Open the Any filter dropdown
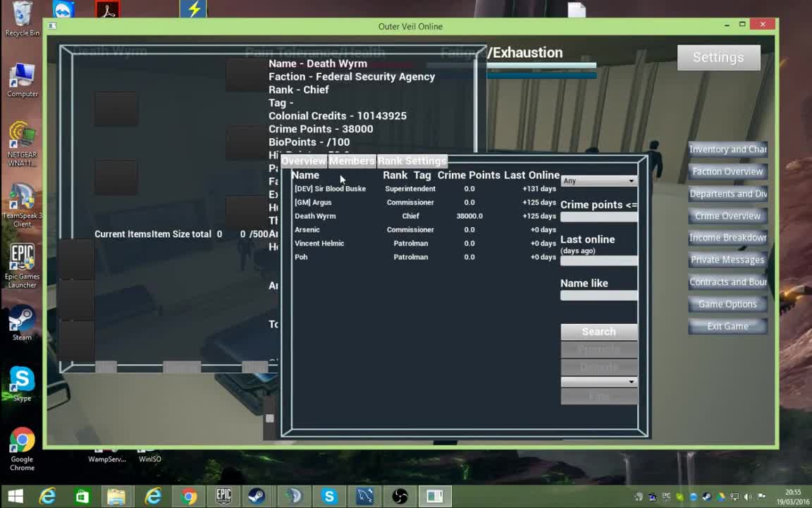Screen dimensions: 812x508 point(598,181)
